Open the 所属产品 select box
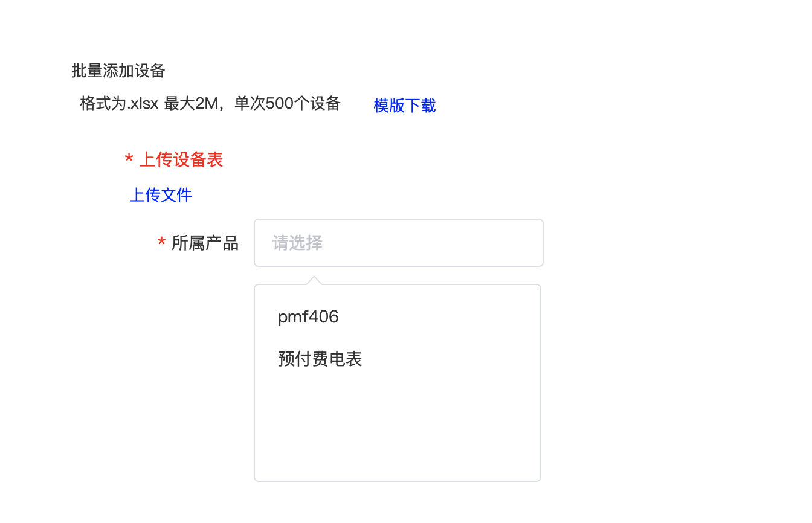 (x=398, y=243)
